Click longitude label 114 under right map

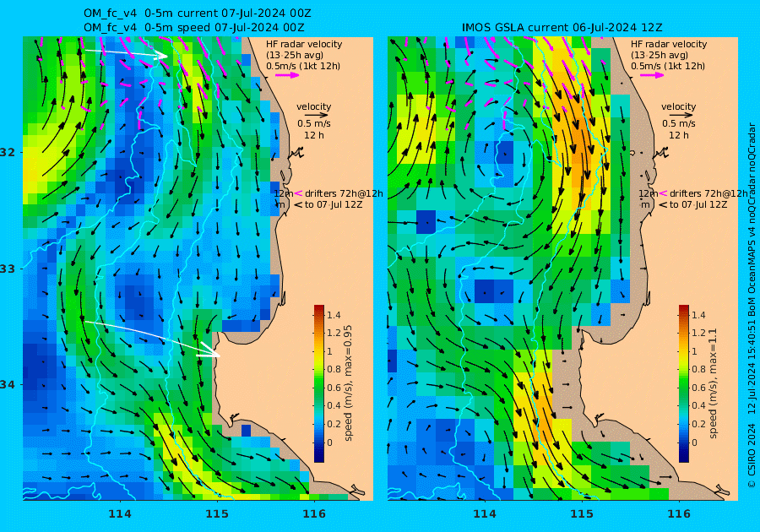[x=484, y=513]
